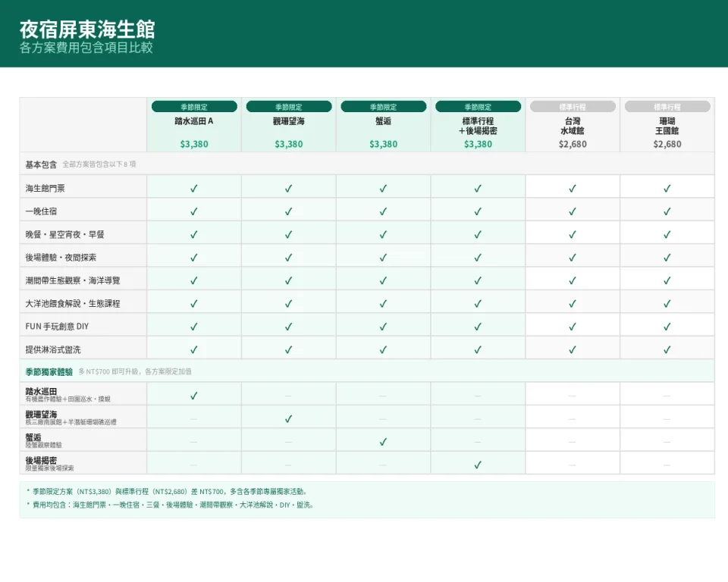Click the 季節獨家體驗 section heading
The image size is (728, 582).
49,372
